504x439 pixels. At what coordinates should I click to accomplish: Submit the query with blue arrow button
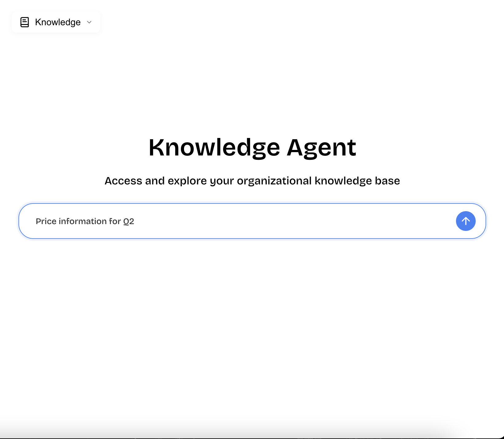(x=466, y=221)
